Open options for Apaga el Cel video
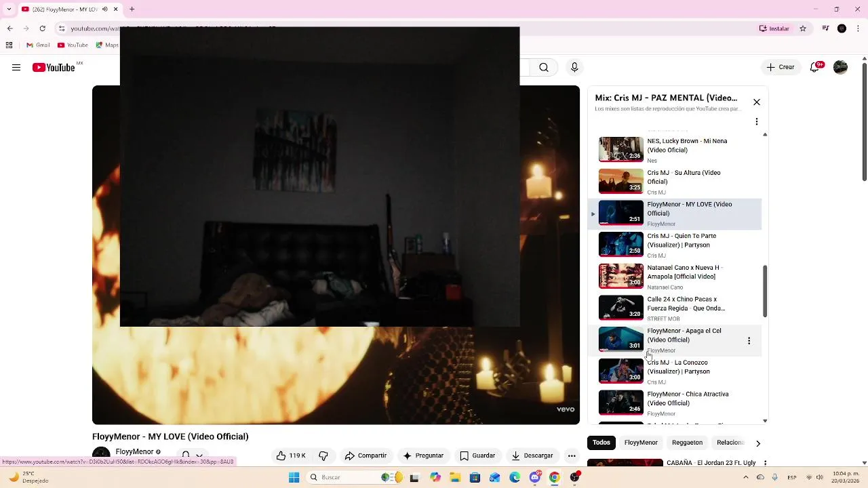The height and width of the screenshot is (488, 868). 749,341
